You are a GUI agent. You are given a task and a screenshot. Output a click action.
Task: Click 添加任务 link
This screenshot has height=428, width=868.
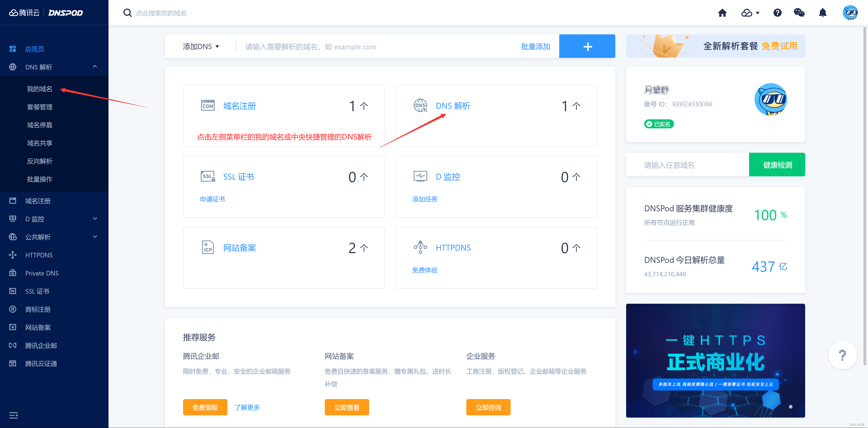click(425, 199)
